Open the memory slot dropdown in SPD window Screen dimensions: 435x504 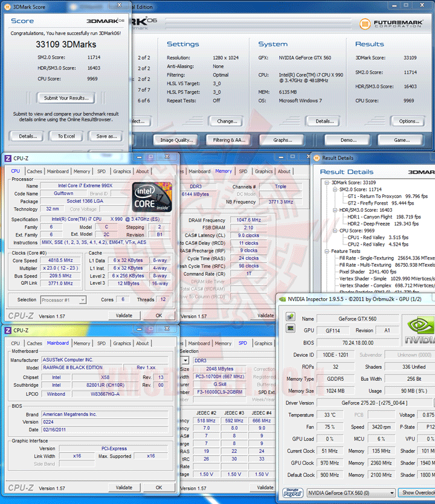pyautogui.click(x=185, y=360)
